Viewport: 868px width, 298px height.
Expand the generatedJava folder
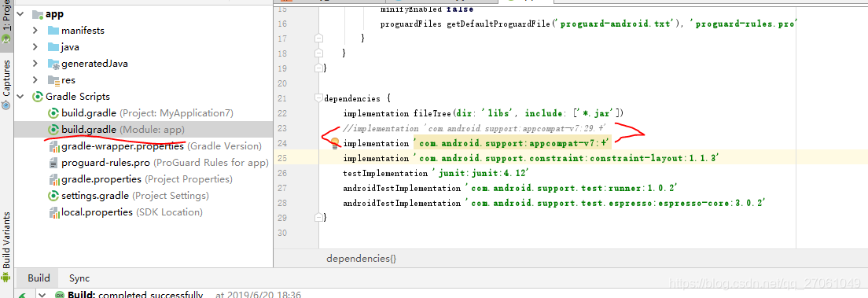click(35, 63)
